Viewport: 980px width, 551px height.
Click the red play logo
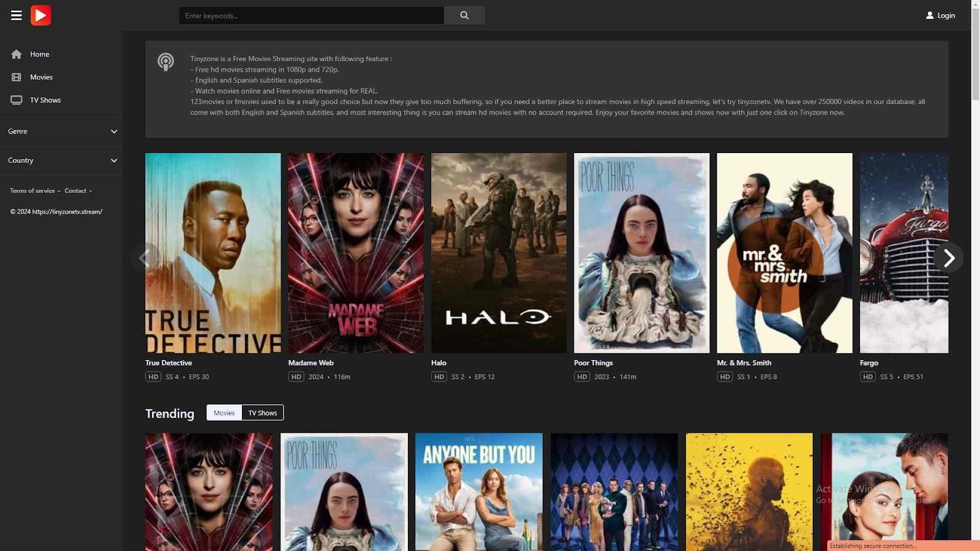[x=41, y=15]
